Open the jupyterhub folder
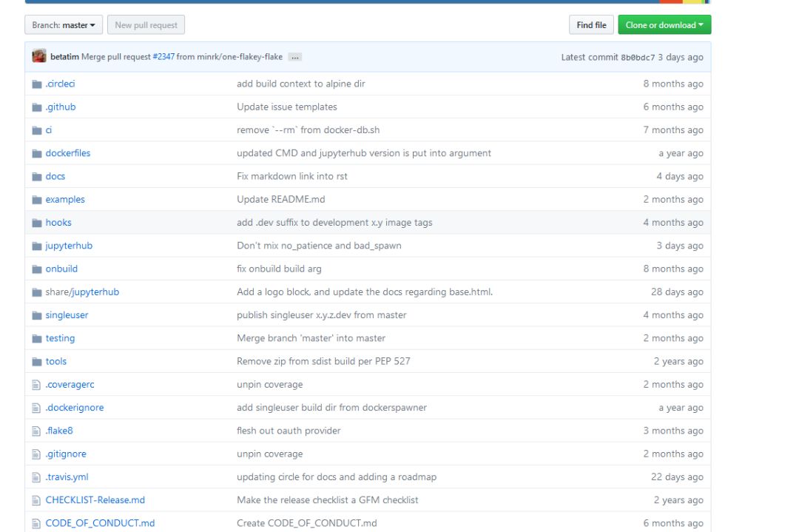This screenshot has width=799, height=532. tap(69, 246)
